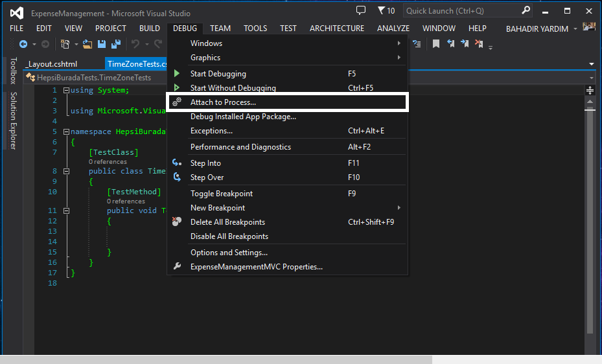Screen dimensions: 602x364
Task: Open the Solution Explorer side tab
Action: pos(14,120)
